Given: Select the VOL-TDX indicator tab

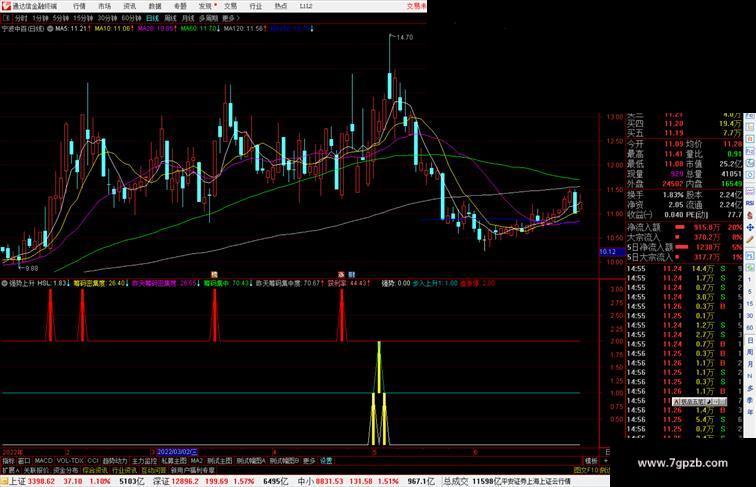Looking at the screenshot, I should pyautogui.click(x=70, y=461).
